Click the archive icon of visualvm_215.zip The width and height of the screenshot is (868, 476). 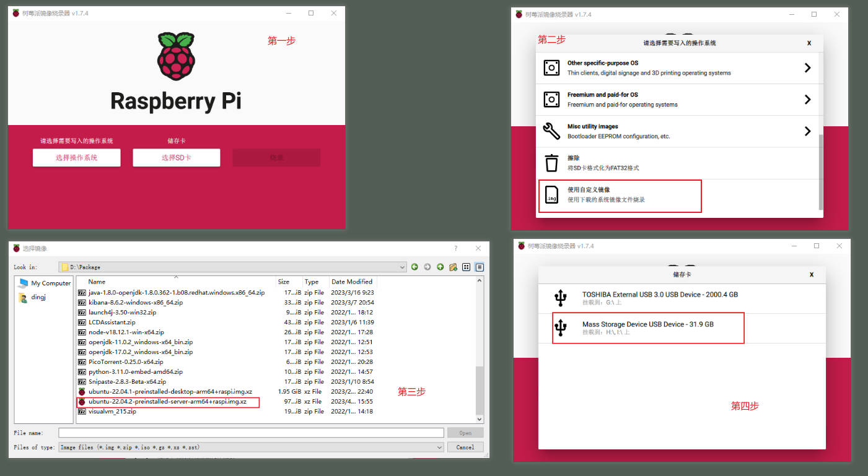point(82,412)
